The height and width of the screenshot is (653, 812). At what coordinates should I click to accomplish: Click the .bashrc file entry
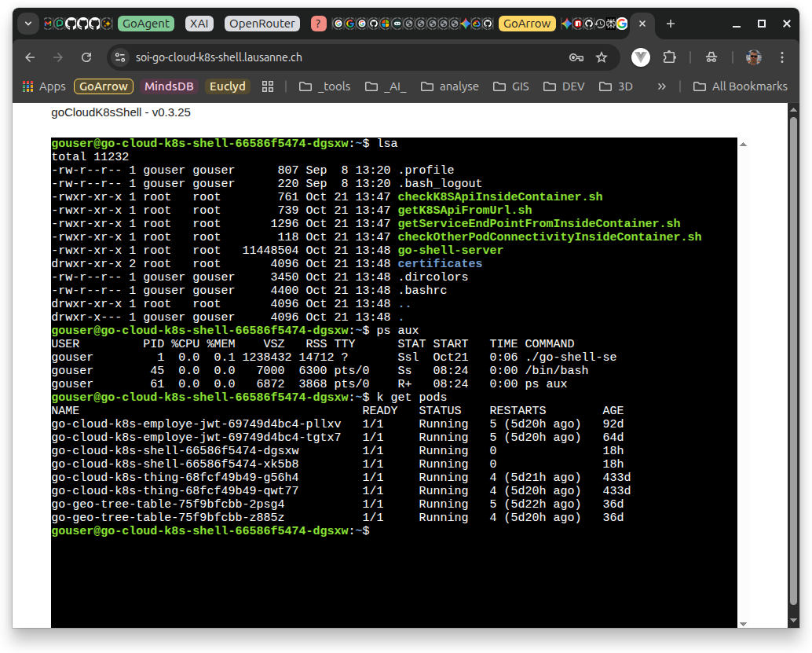tap(422, 291)
